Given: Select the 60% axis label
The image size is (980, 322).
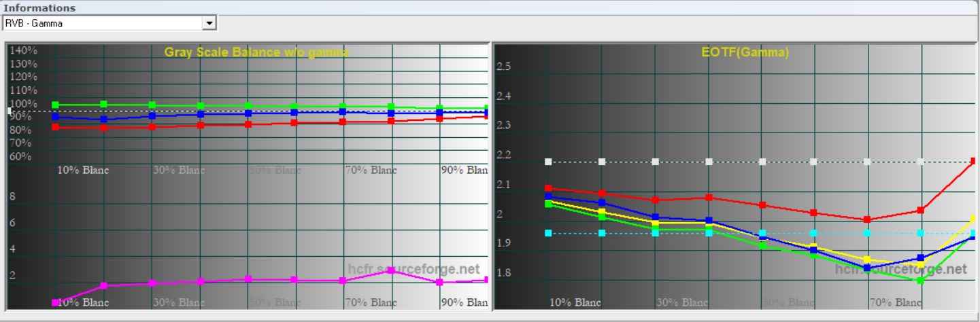Looking at the screenshot, I should (21, 156).
